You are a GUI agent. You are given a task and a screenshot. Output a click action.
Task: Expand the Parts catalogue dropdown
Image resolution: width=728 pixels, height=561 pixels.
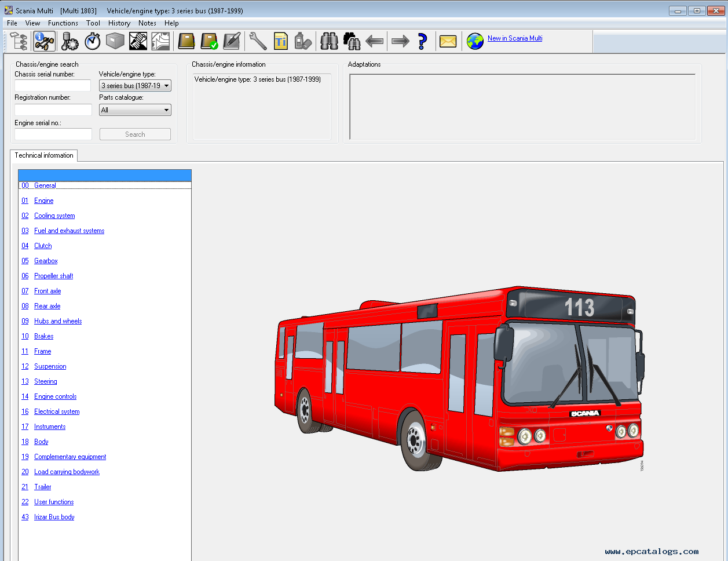[x=136, y=110]
